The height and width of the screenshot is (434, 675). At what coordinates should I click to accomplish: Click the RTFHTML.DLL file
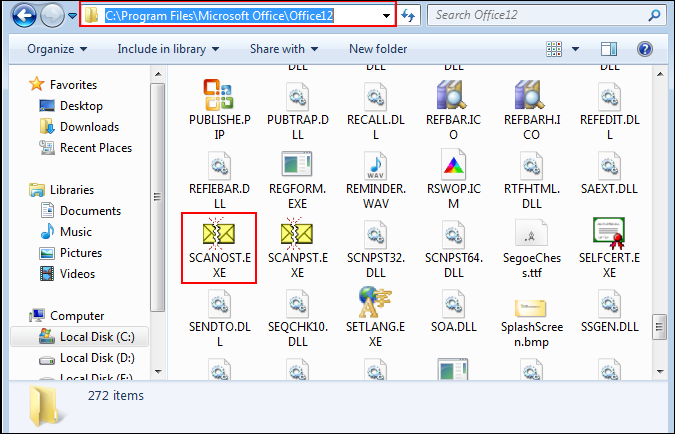click(x=532, y=180)
